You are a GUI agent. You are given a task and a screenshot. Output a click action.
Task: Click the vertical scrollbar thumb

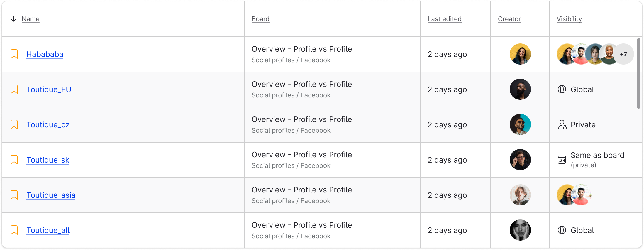tap(638, 73)
